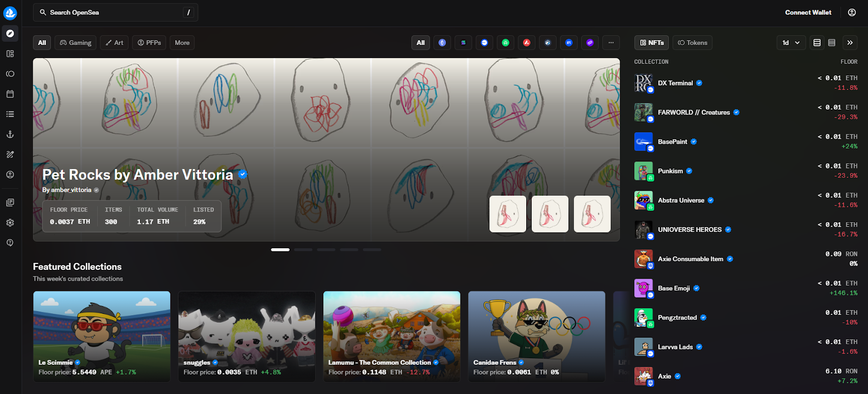Filter by Ethereum chain icon
Screen dimensions: 868x394
[x=442, y=43]
